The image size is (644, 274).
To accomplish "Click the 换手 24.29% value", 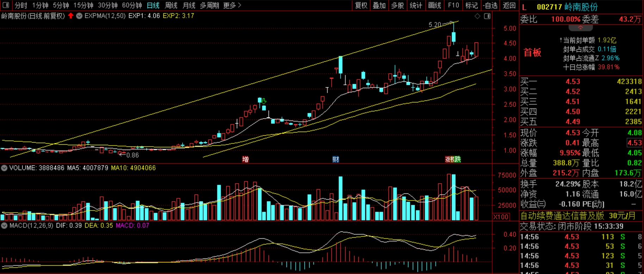I will [x=568, y=184].
